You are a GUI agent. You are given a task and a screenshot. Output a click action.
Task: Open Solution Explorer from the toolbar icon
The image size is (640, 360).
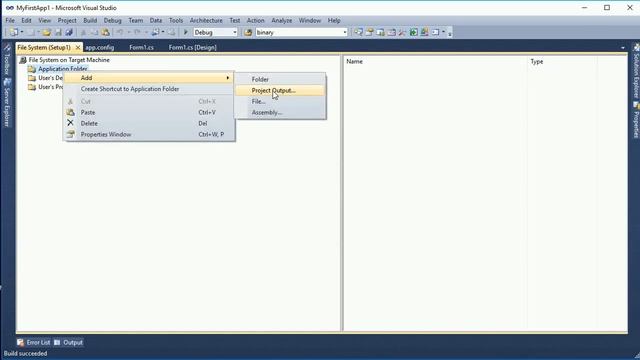358,32
